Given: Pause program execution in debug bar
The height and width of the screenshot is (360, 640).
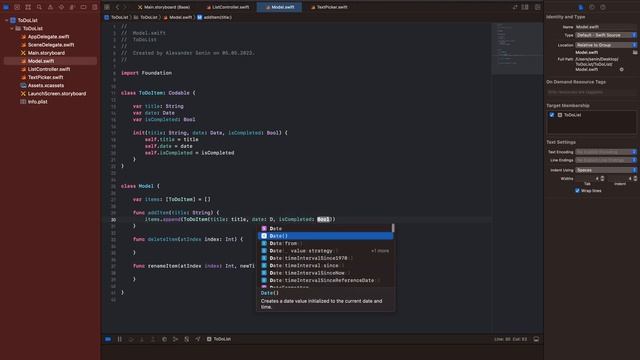Looking at the screenshot, I should coord(120,339).
